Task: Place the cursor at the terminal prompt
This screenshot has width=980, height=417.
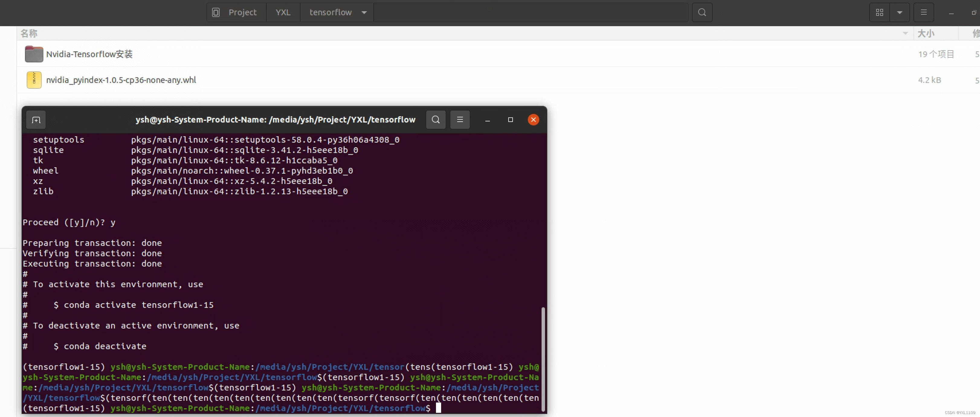Action: tap(438, 408)
